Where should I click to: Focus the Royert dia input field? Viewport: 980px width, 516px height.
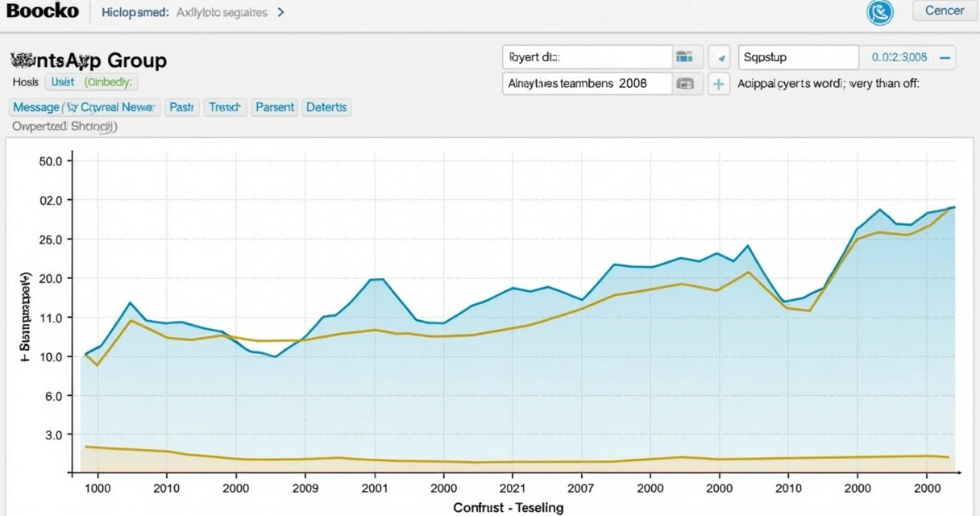[x=587, y=57]
